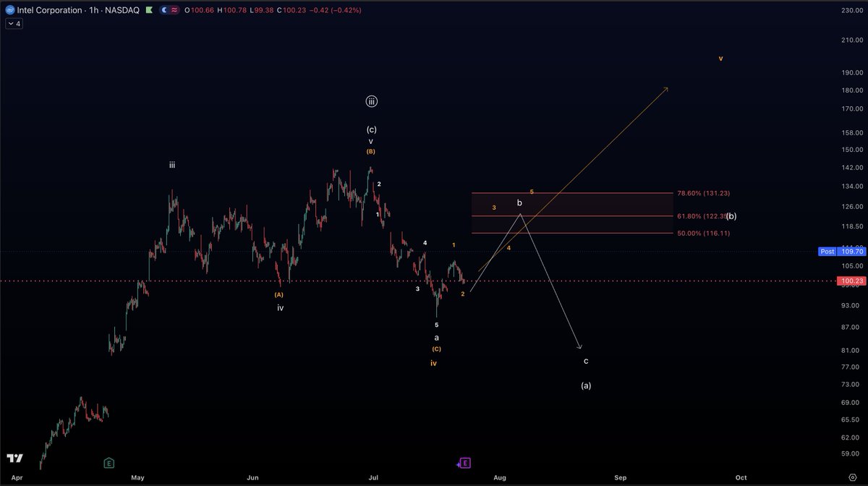Select the 78.60% (131.23) Fibonacci level label
This screenshot has height=486, width=868.
point(703,193)
